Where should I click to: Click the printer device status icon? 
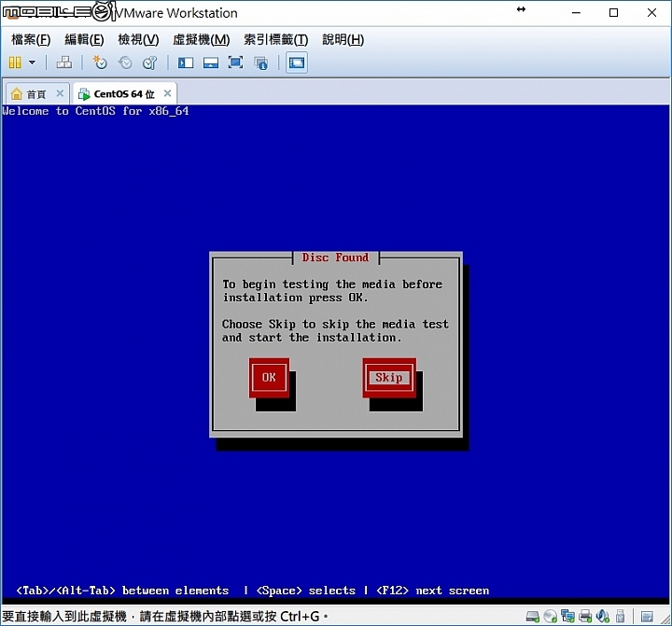pyautogui.click(x=585, y=617)
